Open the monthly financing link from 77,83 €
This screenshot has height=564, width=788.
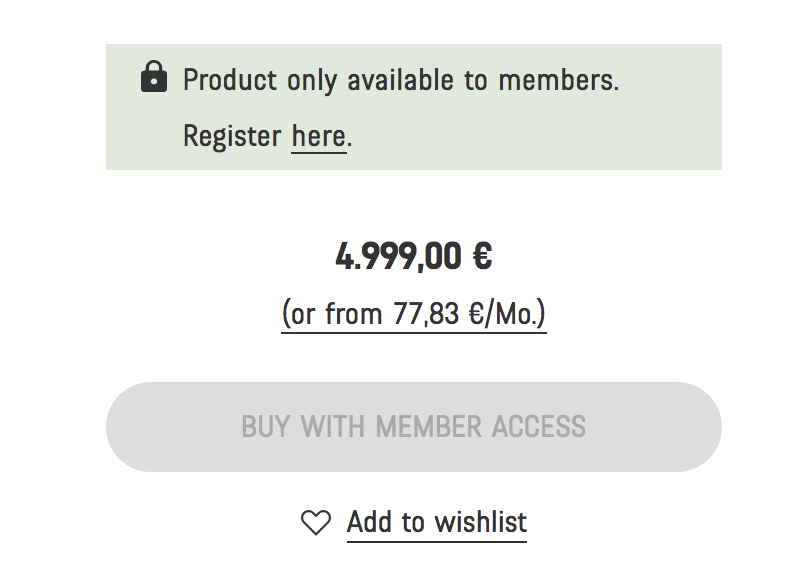pos(413,314)
